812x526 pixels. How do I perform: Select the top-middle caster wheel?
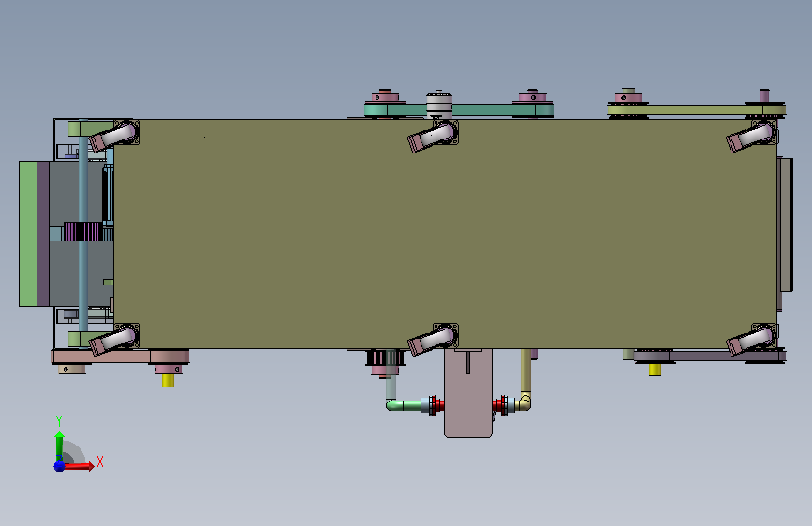click(432, 137)
